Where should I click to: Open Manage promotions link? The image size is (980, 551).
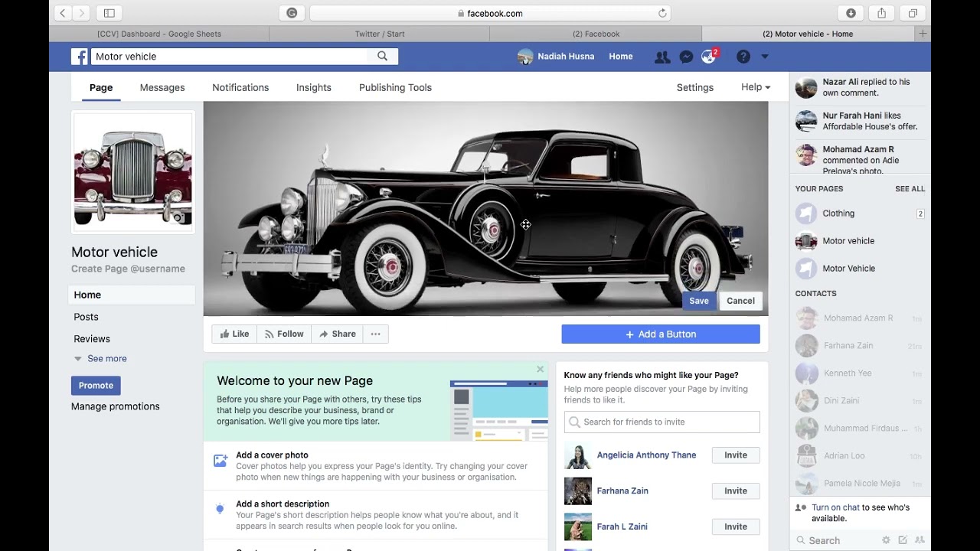pos(116,406)
